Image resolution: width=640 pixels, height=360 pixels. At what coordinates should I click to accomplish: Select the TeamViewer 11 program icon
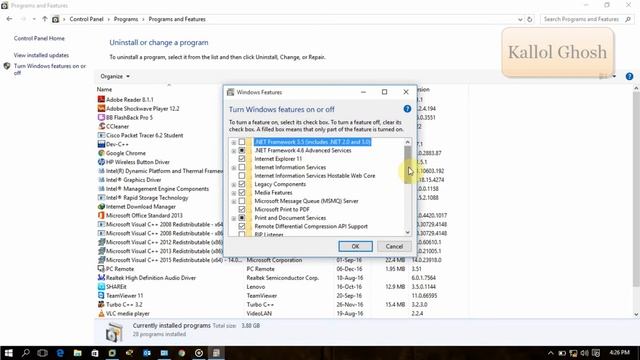[101, 296]
